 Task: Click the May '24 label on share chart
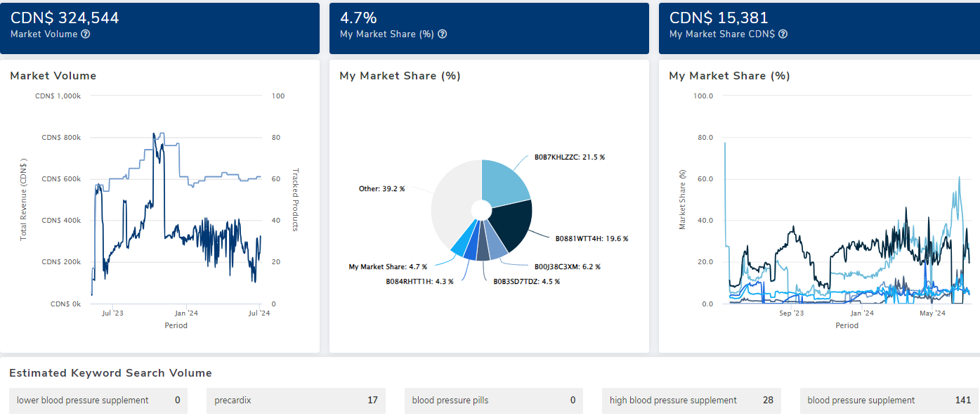coord(933,313)
